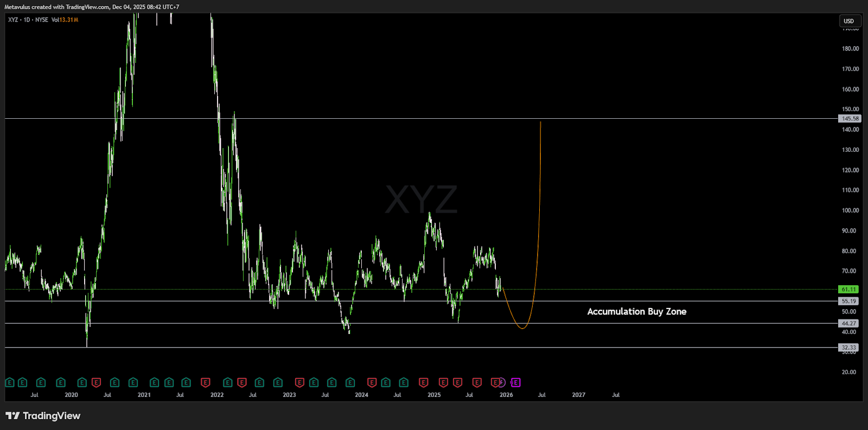Select the 55.19 horizontal line price label

[849, 301]
